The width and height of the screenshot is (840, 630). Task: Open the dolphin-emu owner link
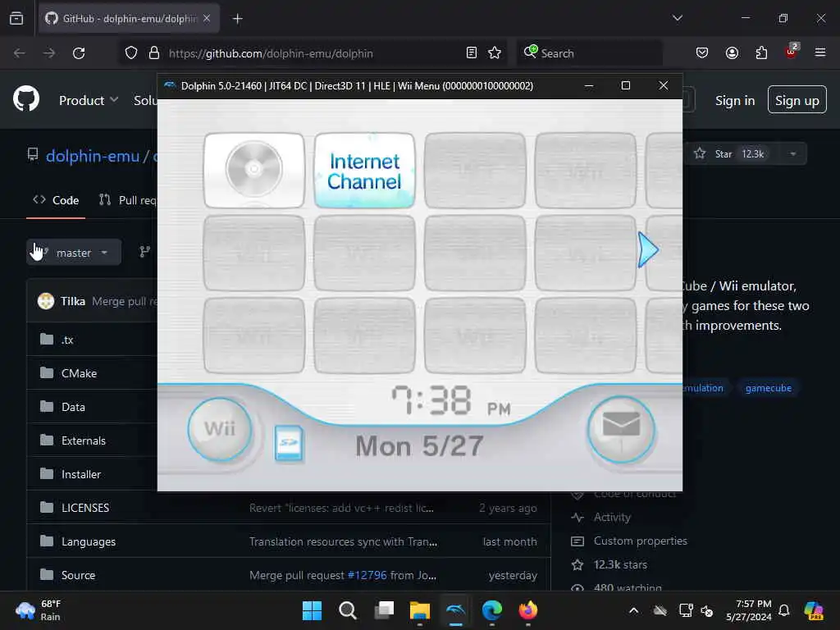point(93,156)
